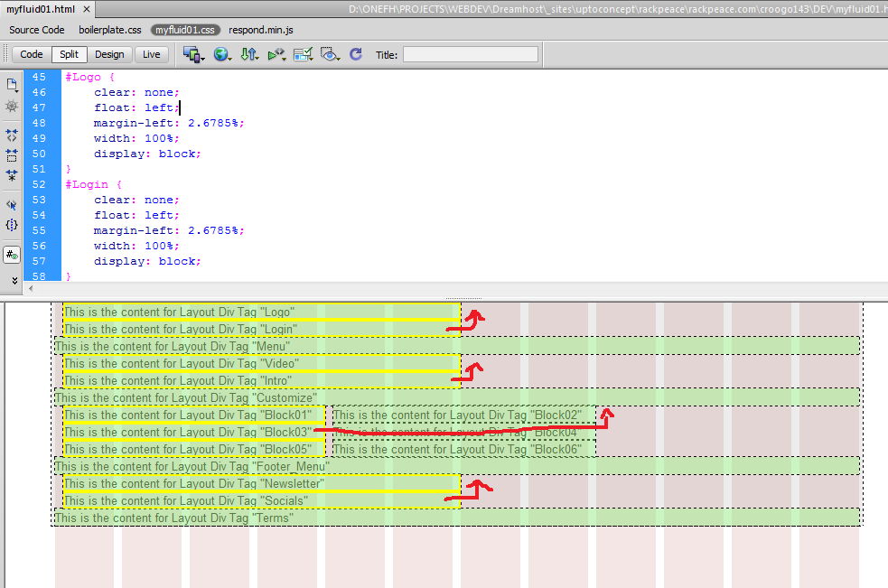Collapse selection in coding toolbar

coord(12,154)
